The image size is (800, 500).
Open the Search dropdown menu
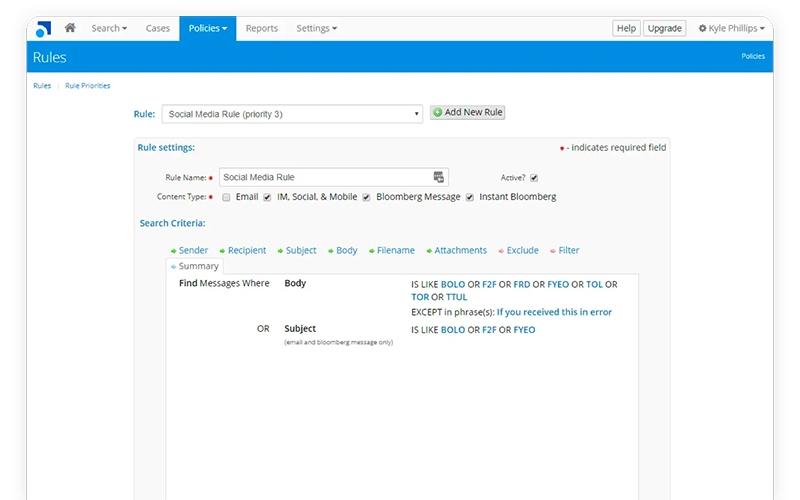click(x=109, y=28)
